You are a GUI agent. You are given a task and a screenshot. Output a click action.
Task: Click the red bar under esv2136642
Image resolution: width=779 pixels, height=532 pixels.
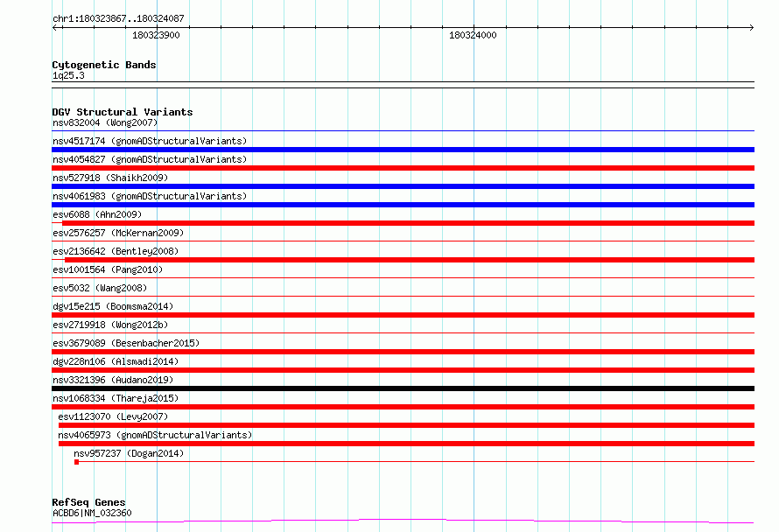[x=410, y=260]
